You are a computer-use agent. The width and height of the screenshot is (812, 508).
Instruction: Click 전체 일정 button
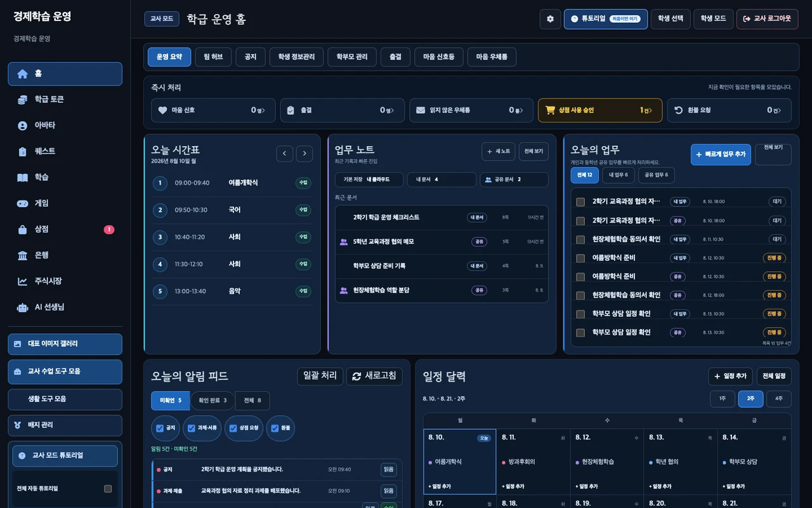774,377
